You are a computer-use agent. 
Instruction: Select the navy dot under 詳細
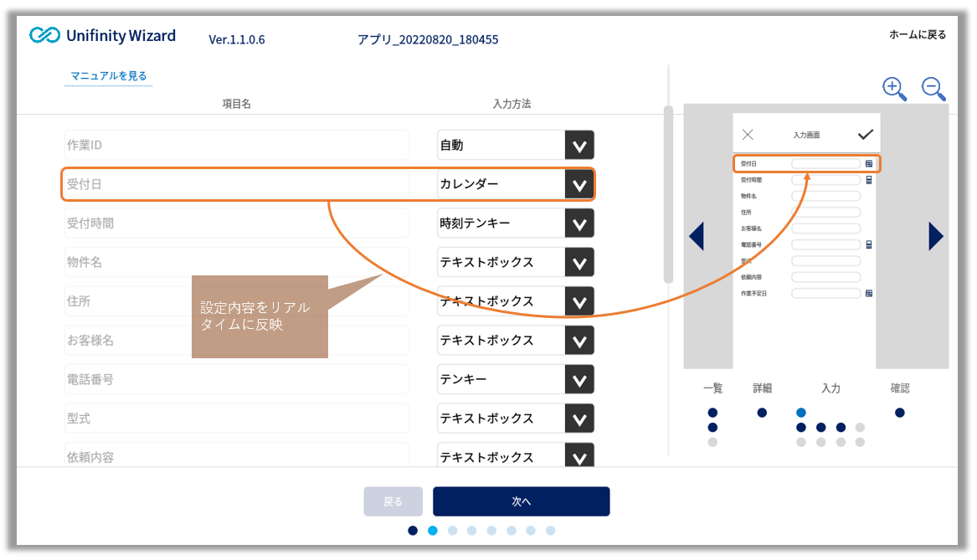761,412
